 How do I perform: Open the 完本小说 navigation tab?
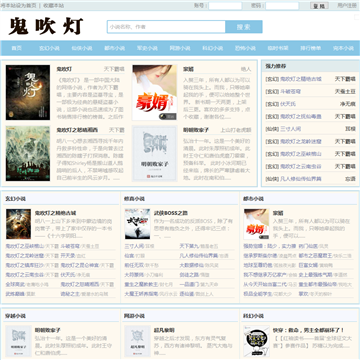[x=343, y=48]
